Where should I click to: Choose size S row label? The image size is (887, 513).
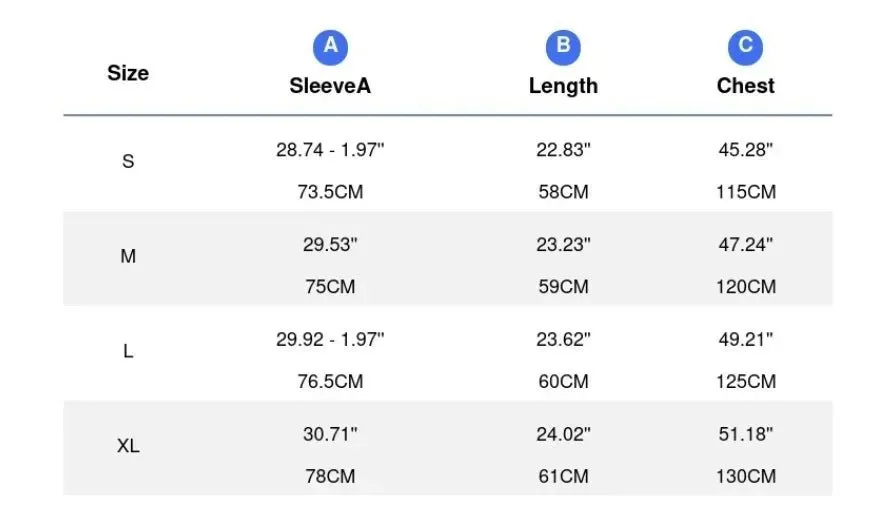128,161
